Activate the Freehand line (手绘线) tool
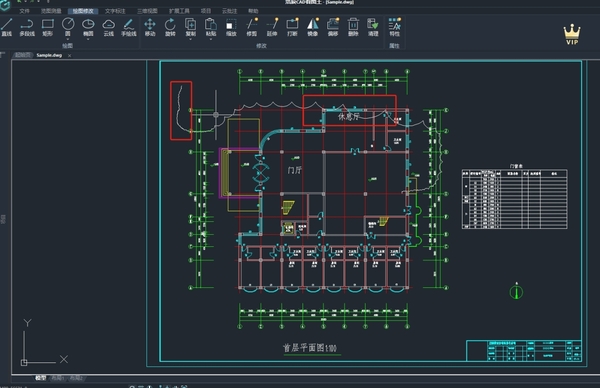The width and height of the screenshot is (600, 388). (129, 28)
